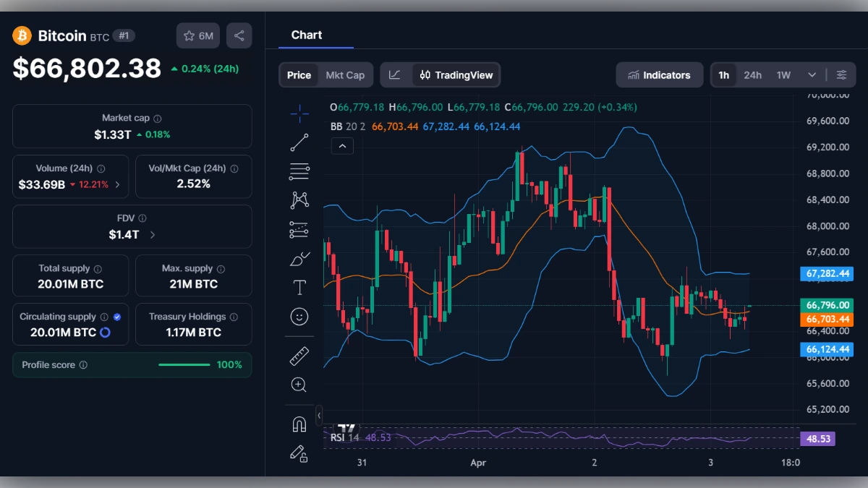Switch to the Mkt Cap tab
The image size is (868, 488).
pyautogui.click(x=345, y=74)
